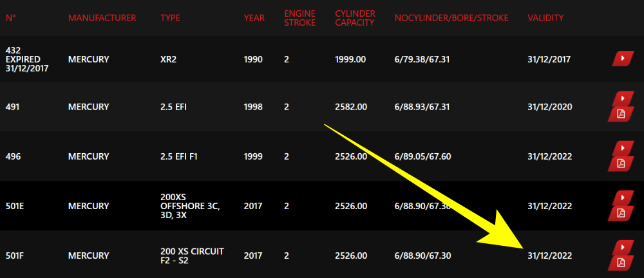The height and width of the screenshot is (278, 644).
Task: Select engine number 491 cell
Action: pyautogui.click(x=12, y=107)
